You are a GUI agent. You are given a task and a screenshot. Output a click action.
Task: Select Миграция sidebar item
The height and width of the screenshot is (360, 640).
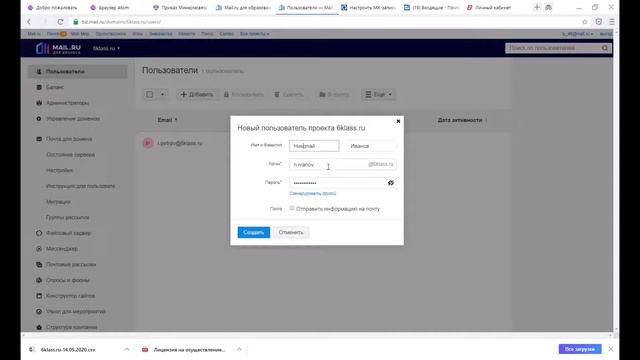point(58,202)
